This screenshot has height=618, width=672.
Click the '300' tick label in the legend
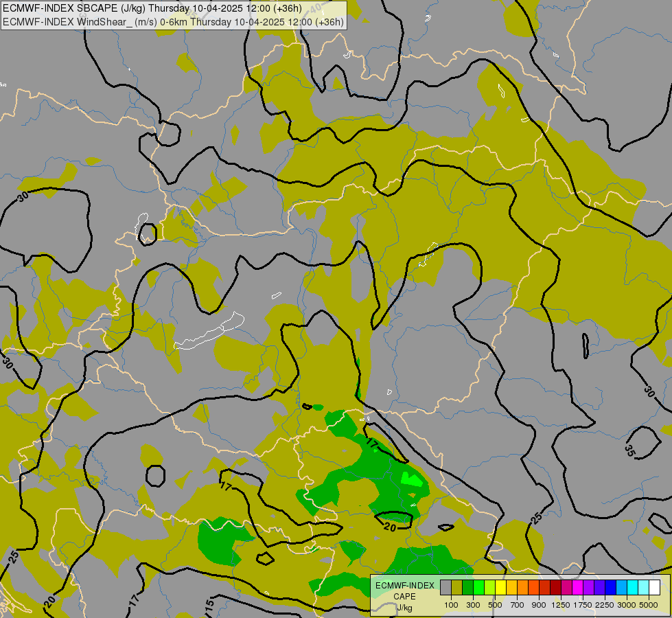pos(473,605)
